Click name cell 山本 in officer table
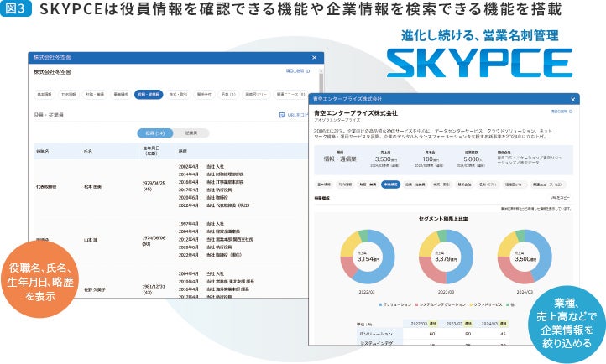Screen dimensions: 606x364 (x=91, y=240)
